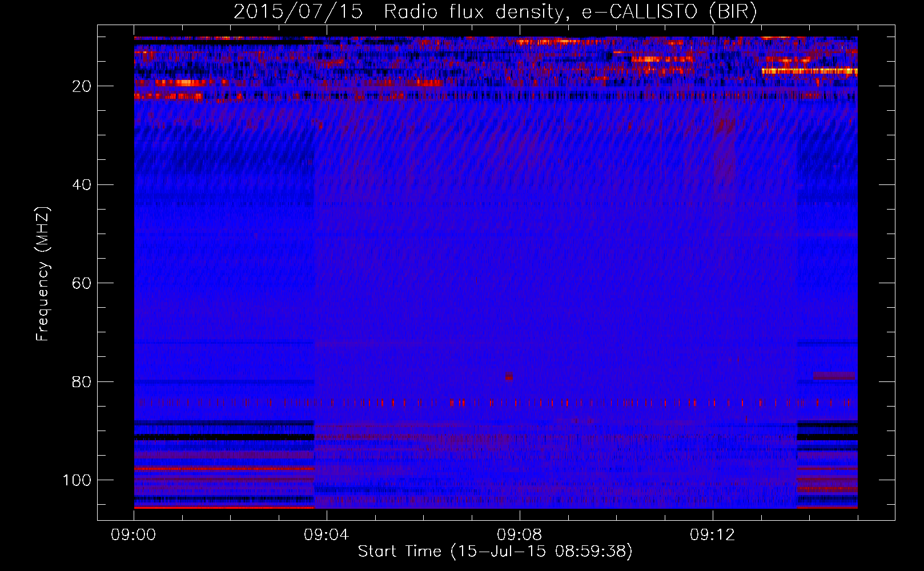
Task: Click the 20 frequency tick label
Action: coord(82,86)
